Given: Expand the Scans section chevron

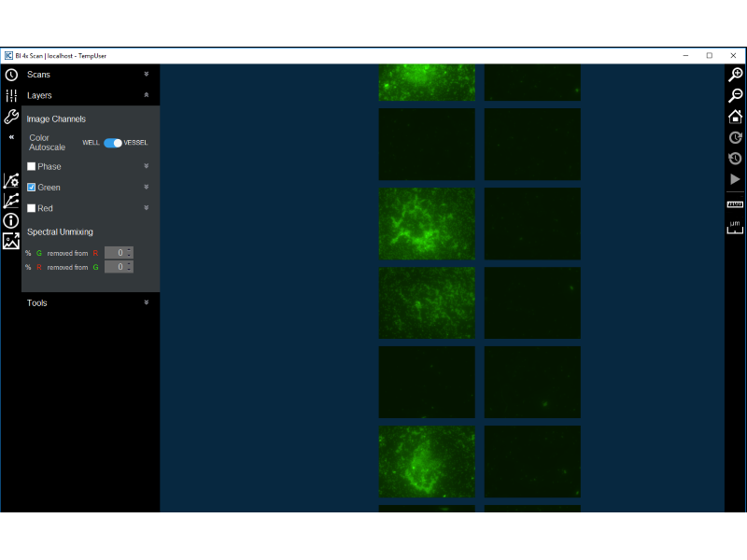Looking at the screenshot, I should coord(147,75).
